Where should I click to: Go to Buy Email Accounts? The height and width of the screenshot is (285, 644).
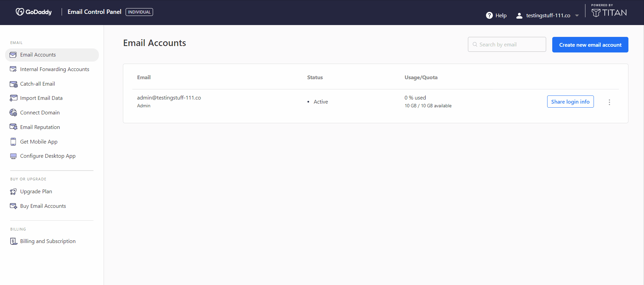43,206
